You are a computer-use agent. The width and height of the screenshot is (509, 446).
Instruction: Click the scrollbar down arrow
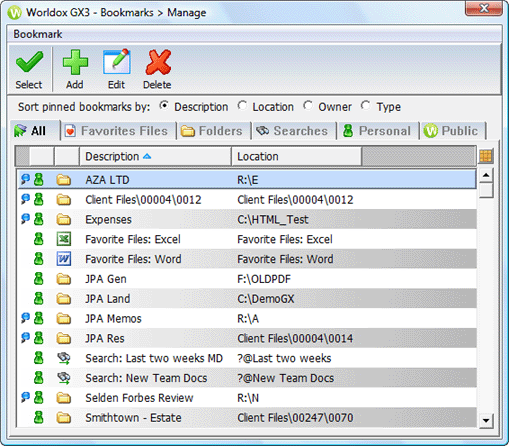click(x=486, y=420)
